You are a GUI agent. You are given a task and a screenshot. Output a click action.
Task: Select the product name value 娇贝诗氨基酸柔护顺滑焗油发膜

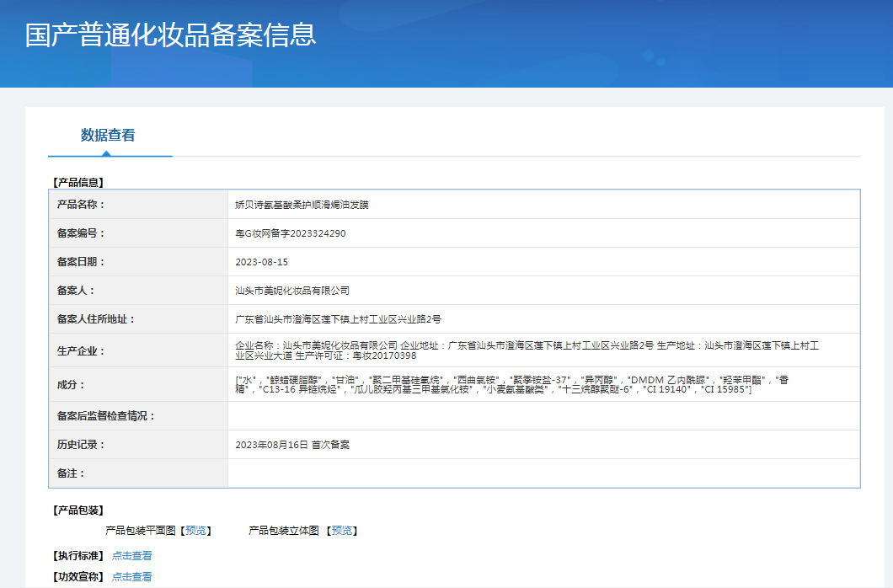(x=302, y=205)
